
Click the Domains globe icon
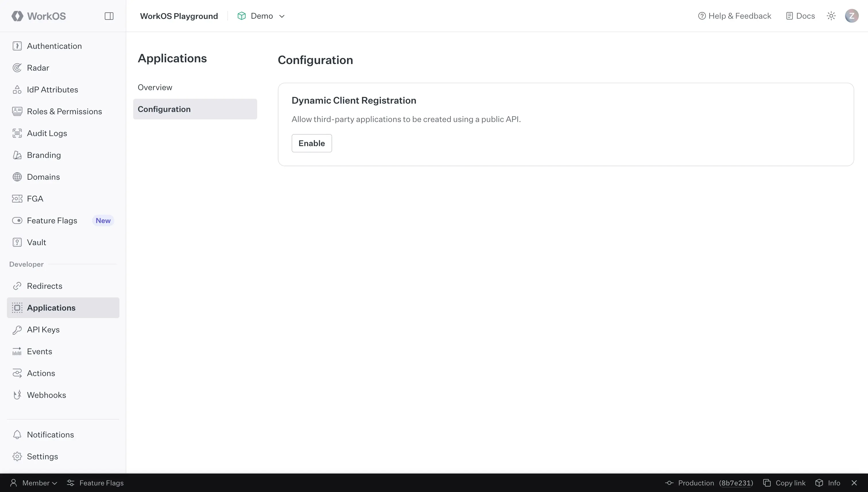tap(17, 177)
